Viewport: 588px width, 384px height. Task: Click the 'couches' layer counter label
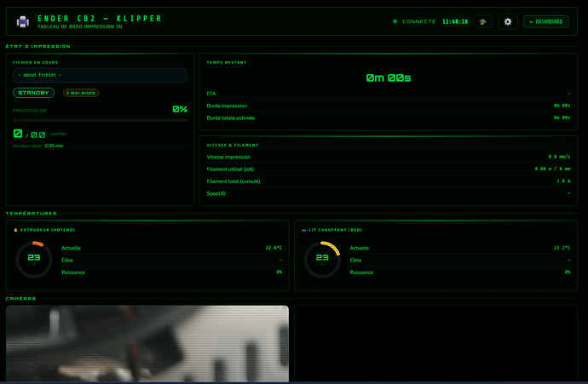click(58, 134)
